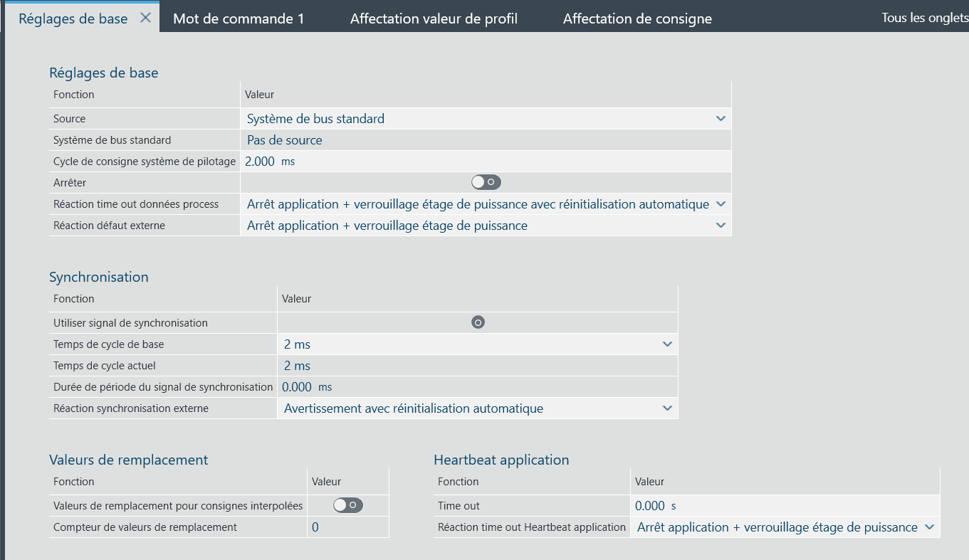The width and height of the screenshot is (969, 560).
Task: Go to Affectation de consigne tab
Action: click(x=637, y=19)
